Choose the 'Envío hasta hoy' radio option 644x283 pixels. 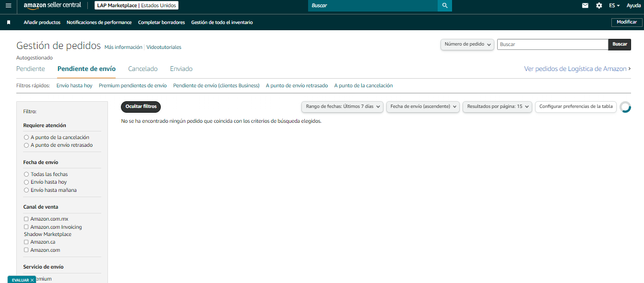[26, 182]
